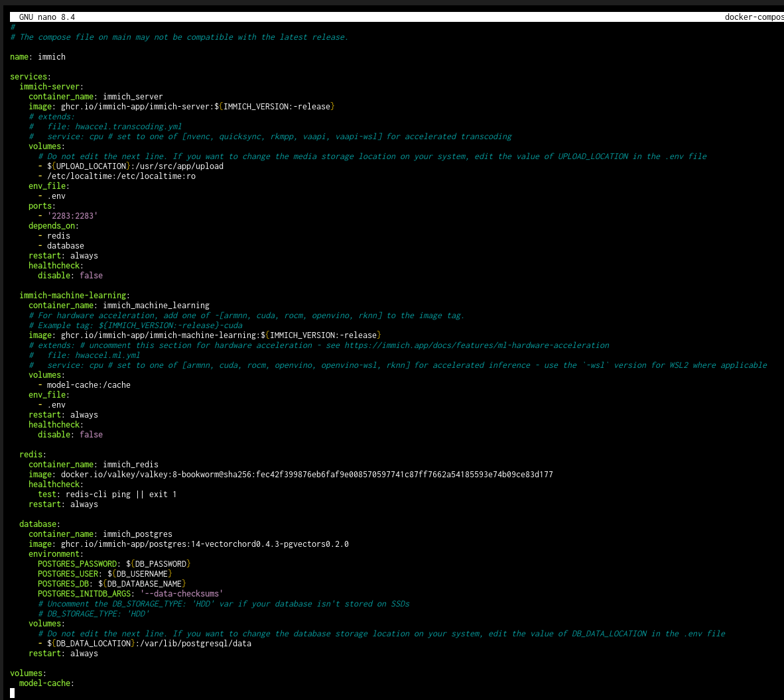Click the 'docker-compos' filename in title bar
The image size is (784, 700).
754,17
